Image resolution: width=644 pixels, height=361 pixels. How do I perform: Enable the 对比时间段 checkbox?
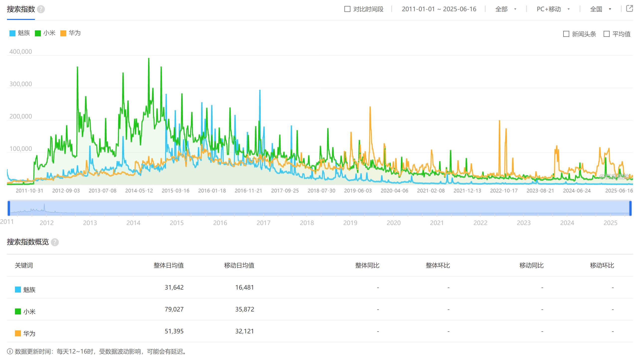[x=347, y=9]
